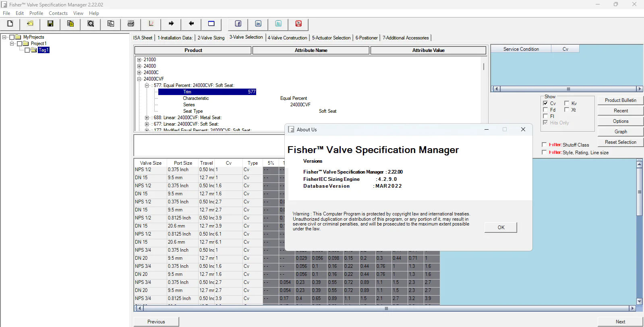Click the print preview magnifier icon
The height and width of the screenshot is (327, 644).
tap(91, 24)
